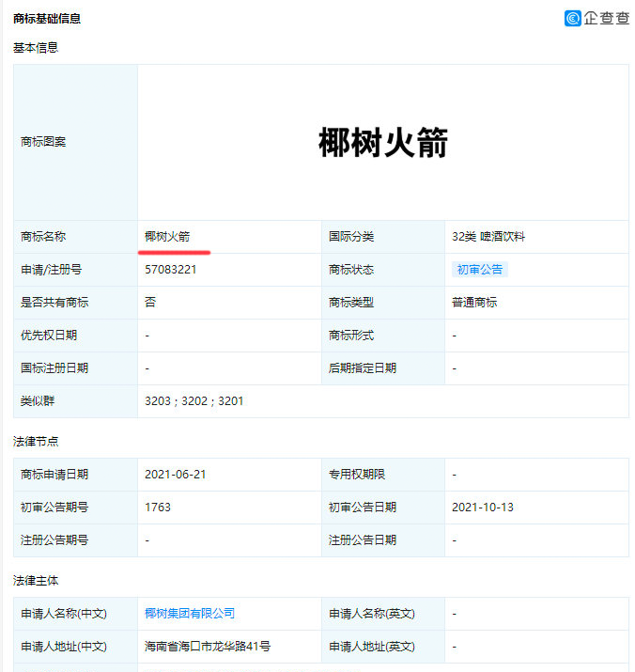Click the 商标类型 field label
Image resolution: width=635 pixels, height=672 pixels.
click(351, 303)
